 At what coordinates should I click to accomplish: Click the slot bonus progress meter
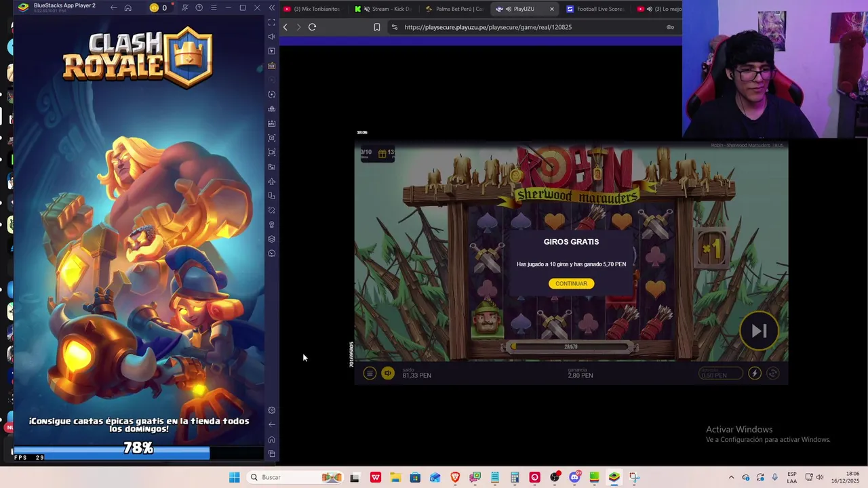(x=571, y=347)
